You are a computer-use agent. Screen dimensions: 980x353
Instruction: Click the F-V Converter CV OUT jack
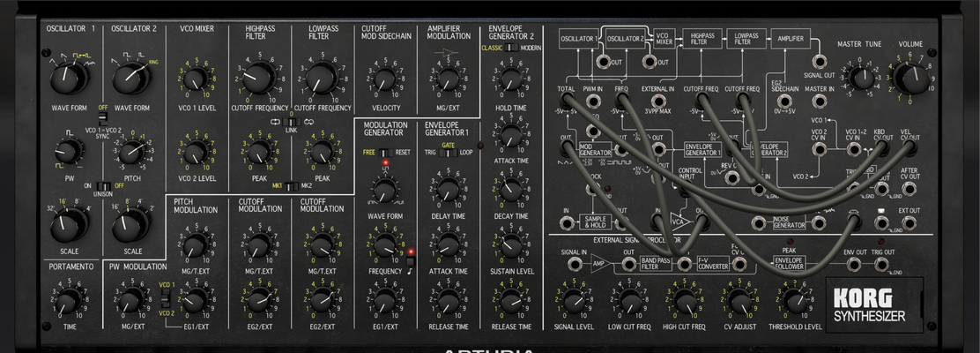click(739, 265)
